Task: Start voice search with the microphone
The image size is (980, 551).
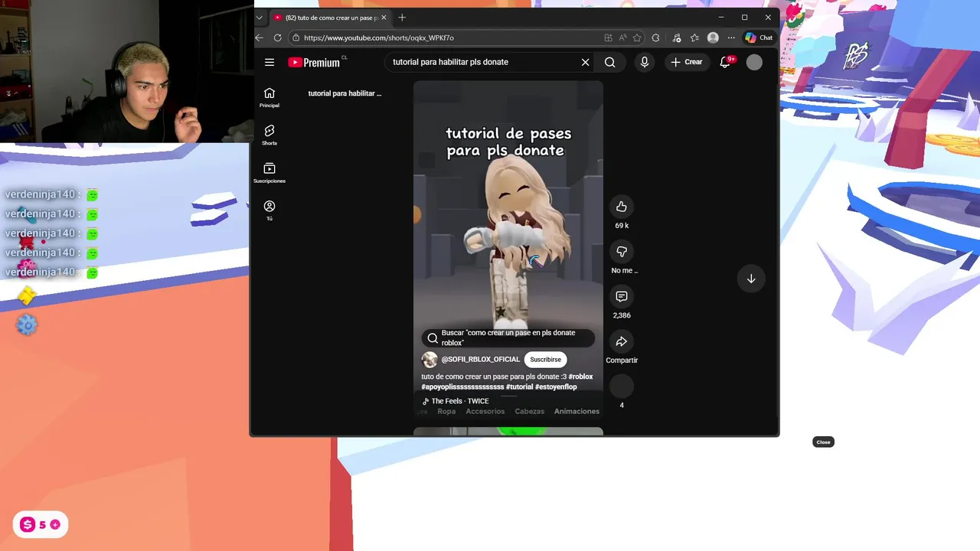Action: (644, 62)
